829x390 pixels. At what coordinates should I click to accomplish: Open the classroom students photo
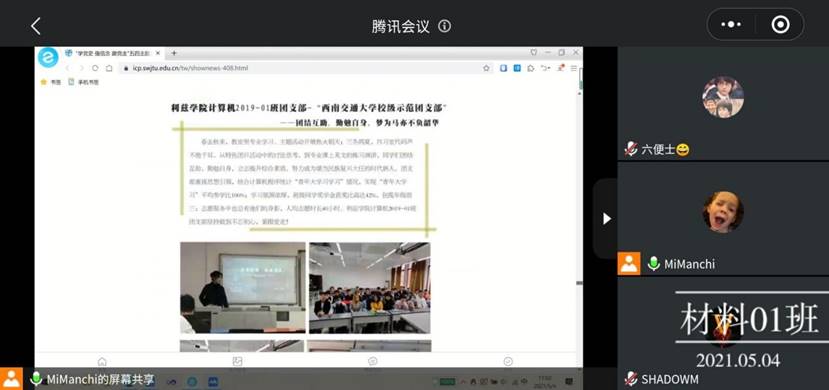(370, 288)
